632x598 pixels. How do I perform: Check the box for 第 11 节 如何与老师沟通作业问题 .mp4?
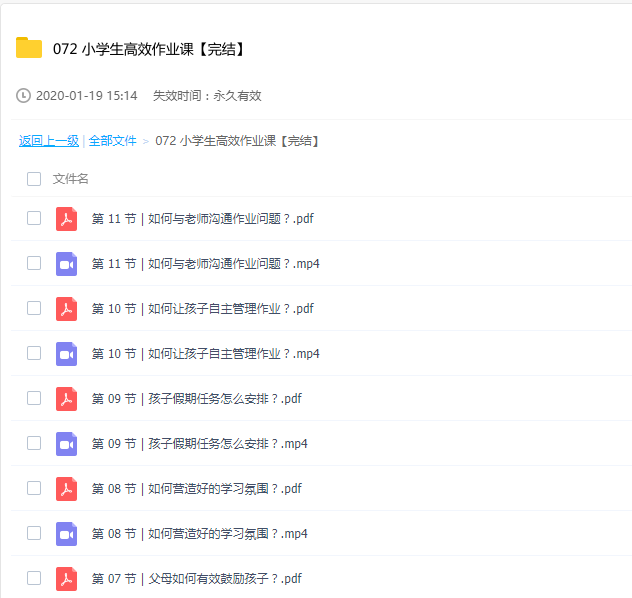tap(34, 263)
